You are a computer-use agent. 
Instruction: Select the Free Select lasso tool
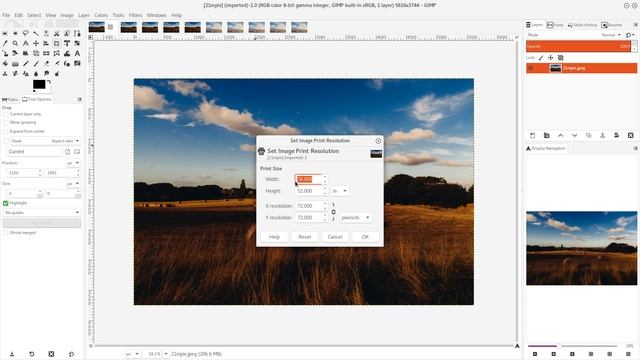[25, 33]
